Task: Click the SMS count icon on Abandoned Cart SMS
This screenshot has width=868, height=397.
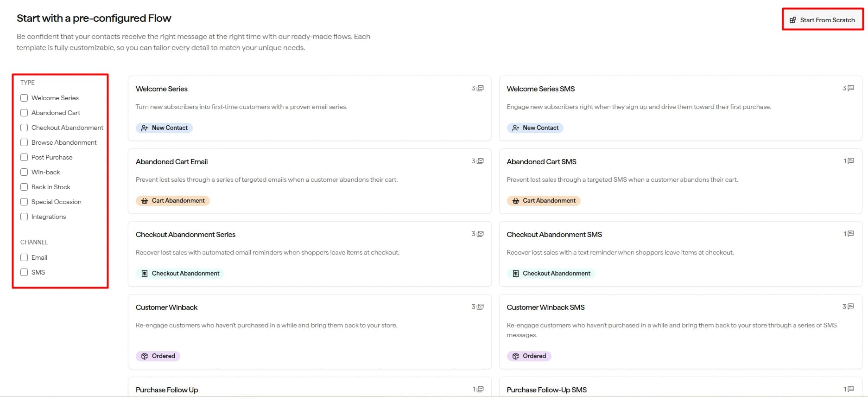Action: click(851, 161)
